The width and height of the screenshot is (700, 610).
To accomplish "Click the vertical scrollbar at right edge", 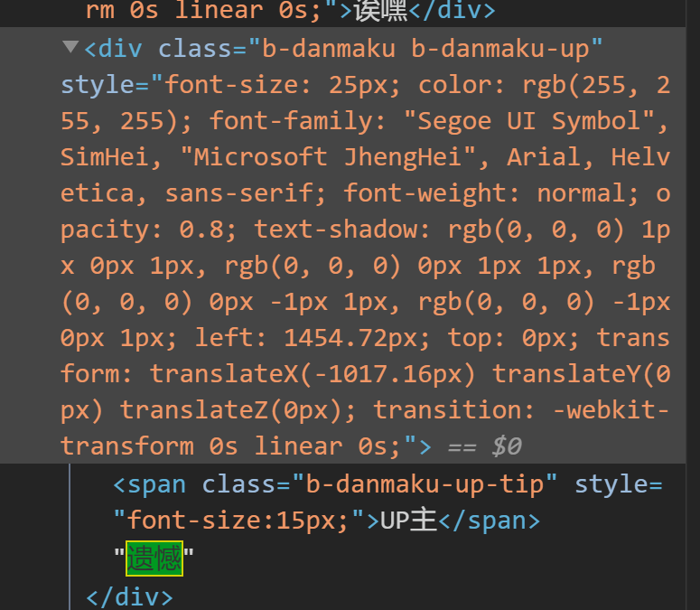I will pos(693,305).
